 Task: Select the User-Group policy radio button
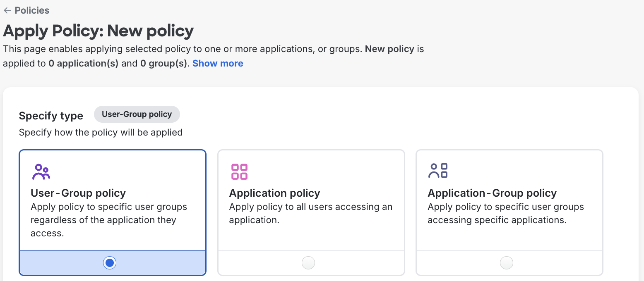click(109, 262)
